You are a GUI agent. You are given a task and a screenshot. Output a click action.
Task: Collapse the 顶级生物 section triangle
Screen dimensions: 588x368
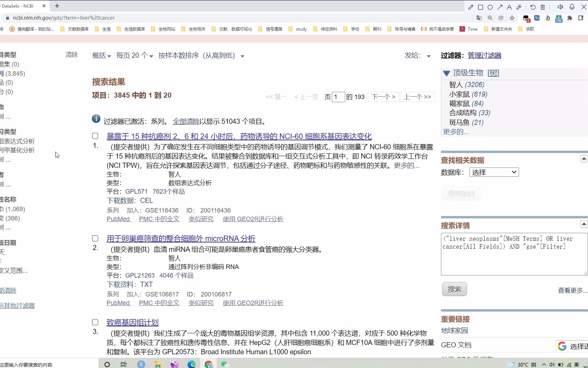446,73
